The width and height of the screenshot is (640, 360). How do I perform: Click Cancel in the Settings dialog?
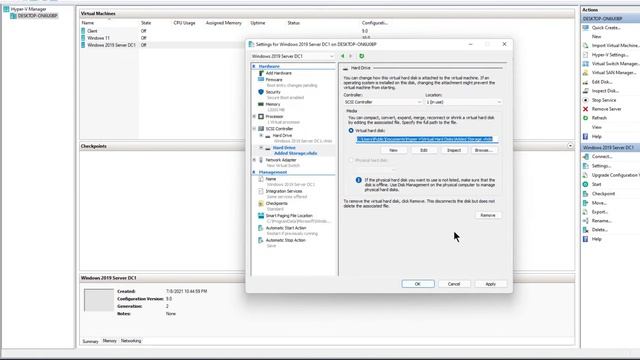point(454,284)
